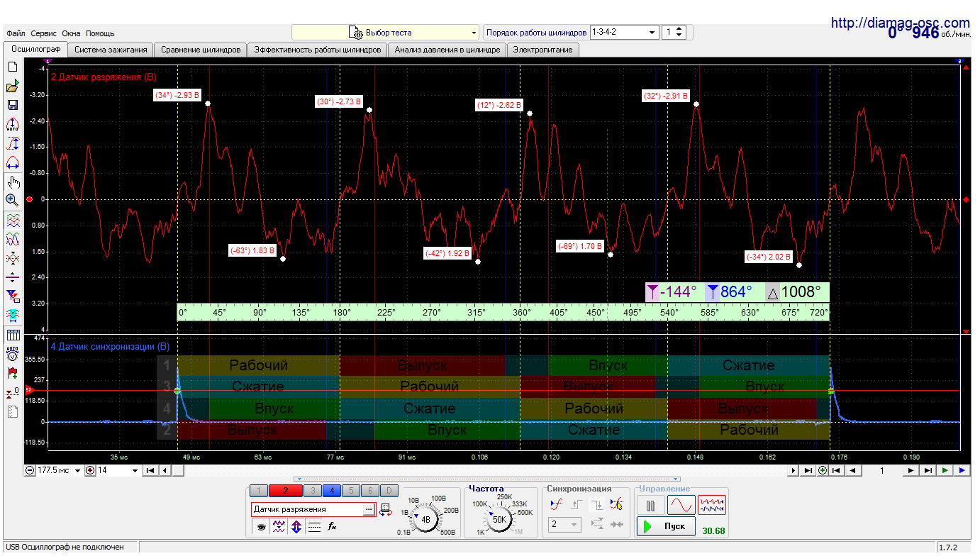Open the diamag-osc.com link
The image size is (980, 556).
pos(899,23)
